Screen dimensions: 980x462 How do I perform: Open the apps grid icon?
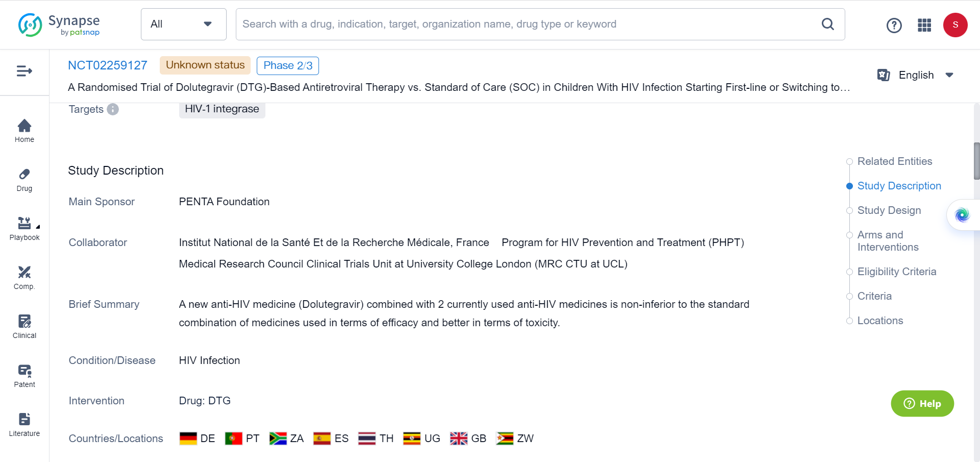pyautogui.click(x=924, y=25)
